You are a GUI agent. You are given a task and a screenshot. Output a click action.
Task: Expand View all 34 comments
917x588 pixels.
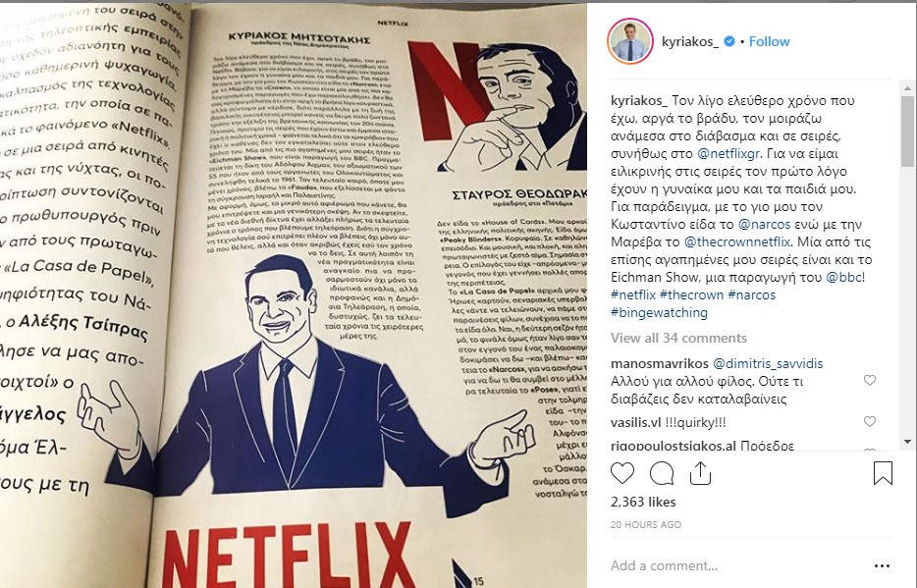point(678,338)
